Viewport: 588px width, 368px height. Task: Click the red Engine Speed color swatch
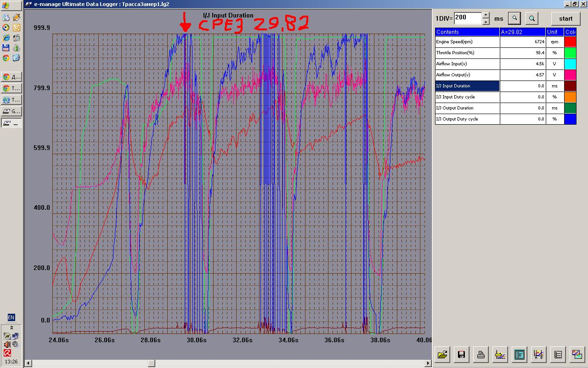[x=570, y=42]
